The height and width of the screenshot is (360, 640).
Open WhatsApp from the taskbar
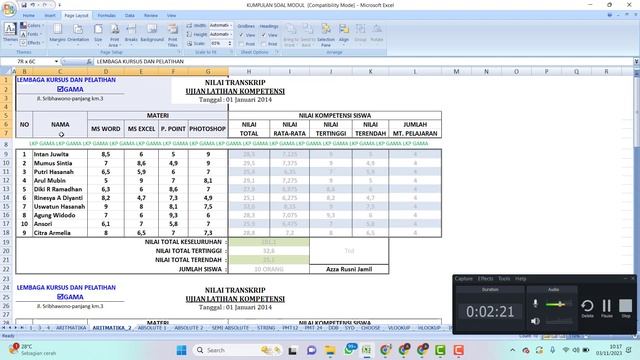(x=350, y=350)
